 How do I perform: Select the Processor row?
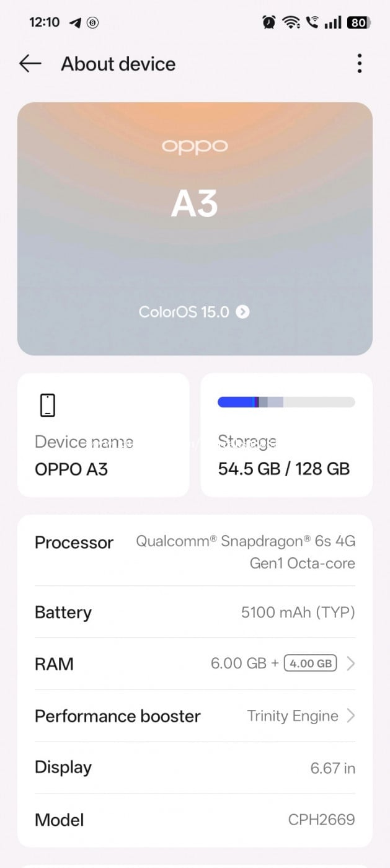(x=195, y=552)
